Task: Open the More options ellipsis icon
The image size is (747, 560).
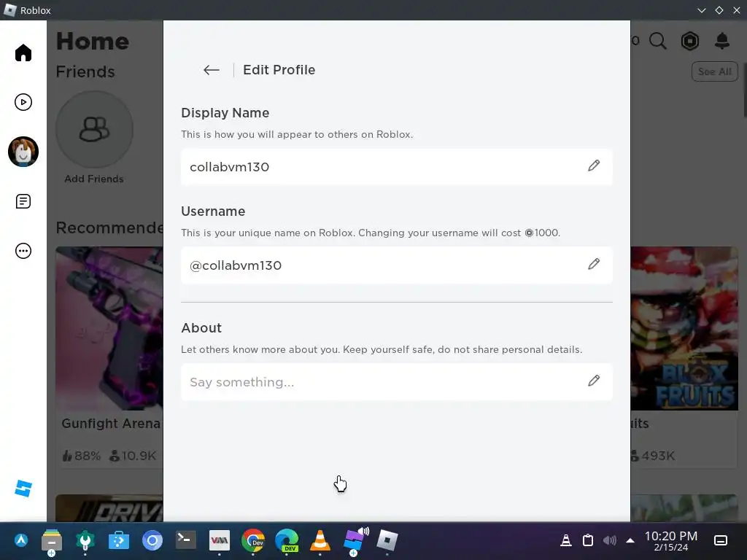Action: [x=23, y=251]
